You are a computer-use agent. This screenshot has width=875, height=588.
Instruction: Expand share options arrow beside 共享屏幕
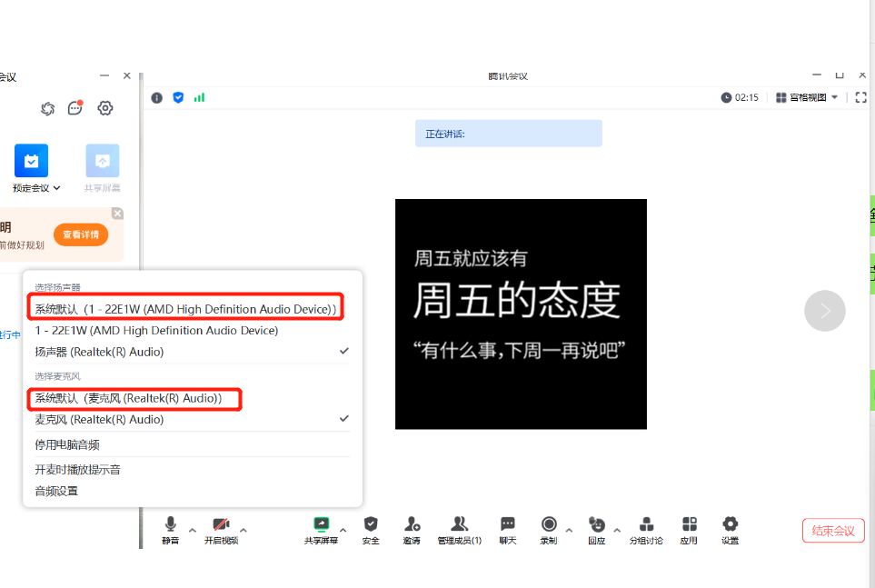pos(343,530)
